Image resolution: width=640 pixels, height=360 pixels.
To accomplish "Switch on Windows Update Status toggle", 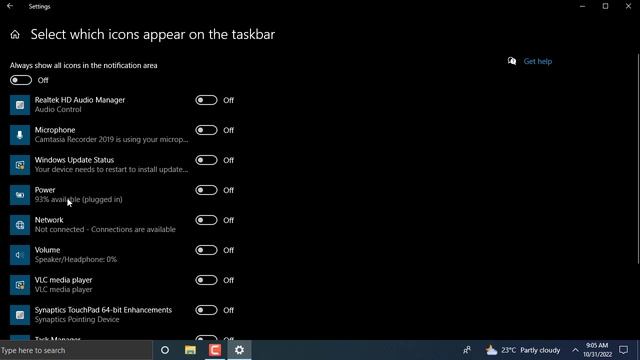I will 206,160.
